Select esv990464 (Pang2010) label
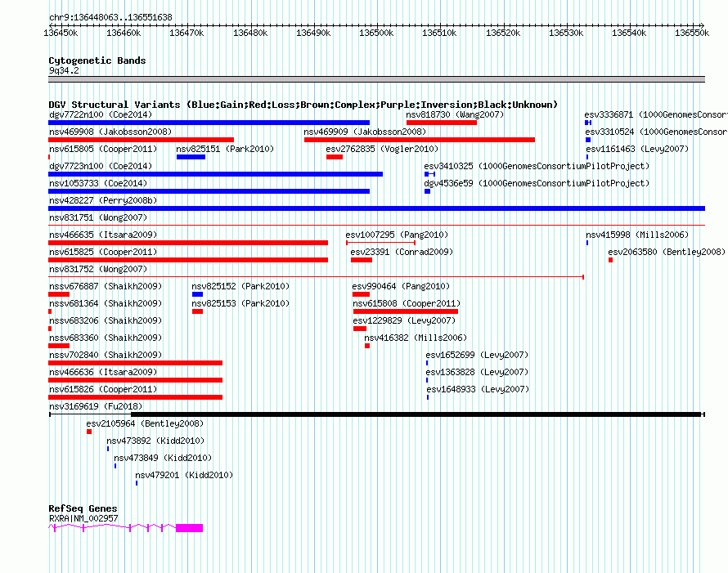The width and height of the screenshot is (728, 573). [401, 286]
